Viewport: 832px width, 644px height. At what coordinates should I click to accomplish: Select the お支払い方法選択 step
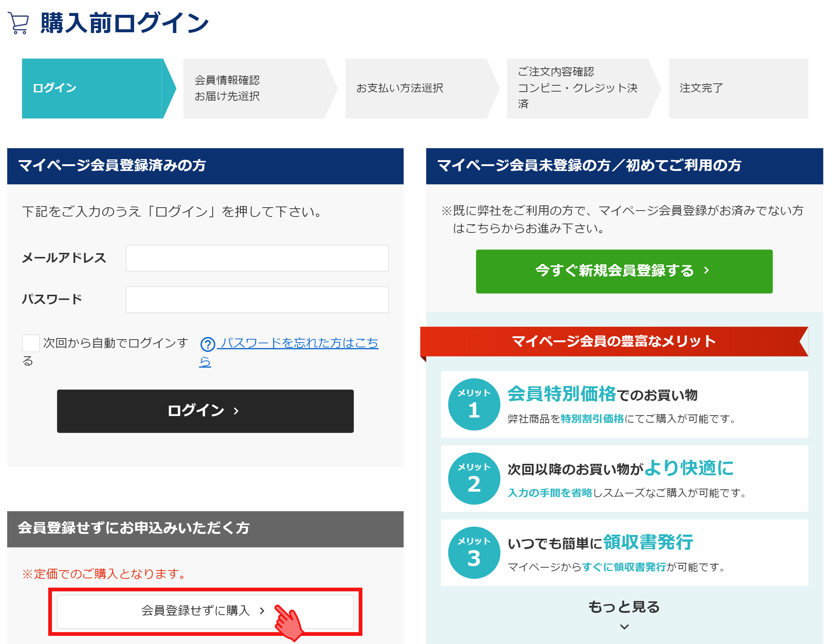click(x=415, y=88)
